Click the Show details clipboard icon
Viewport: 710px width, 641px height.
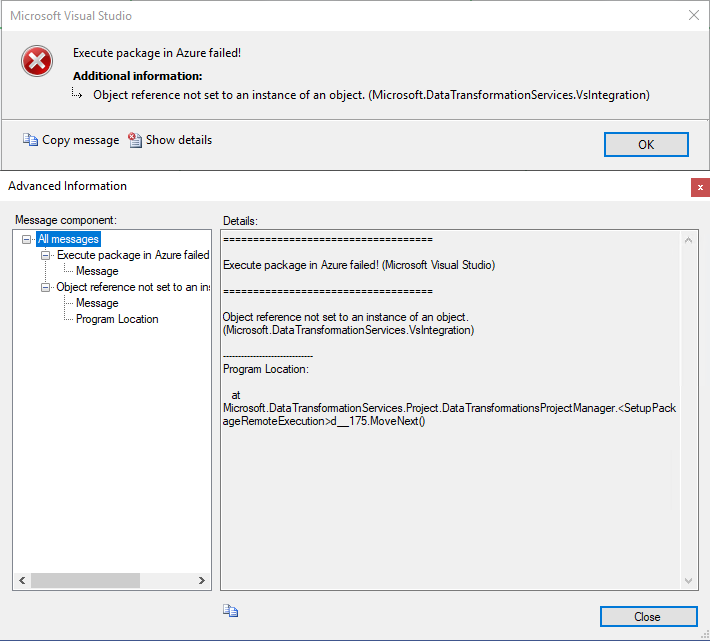135,140
